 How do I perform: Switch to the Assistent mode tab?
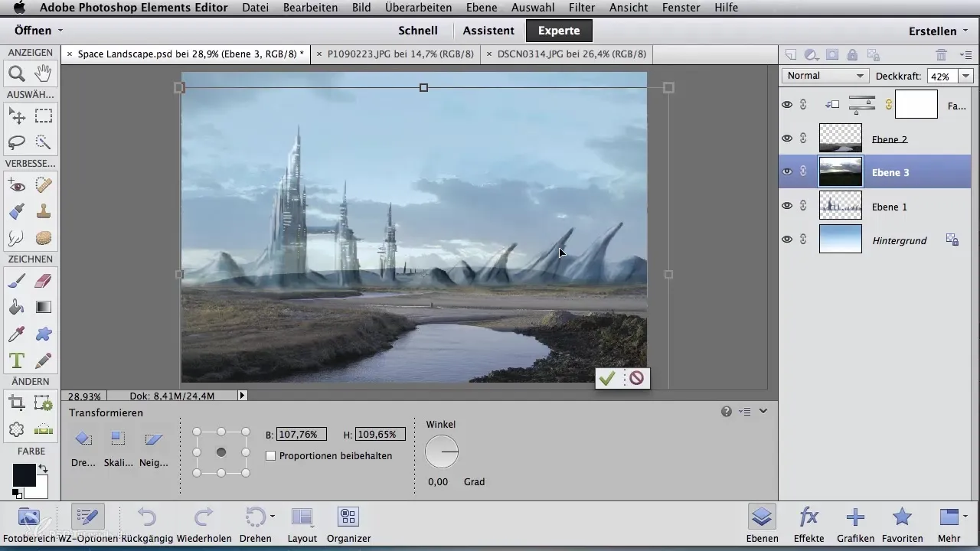pos(488,31)
